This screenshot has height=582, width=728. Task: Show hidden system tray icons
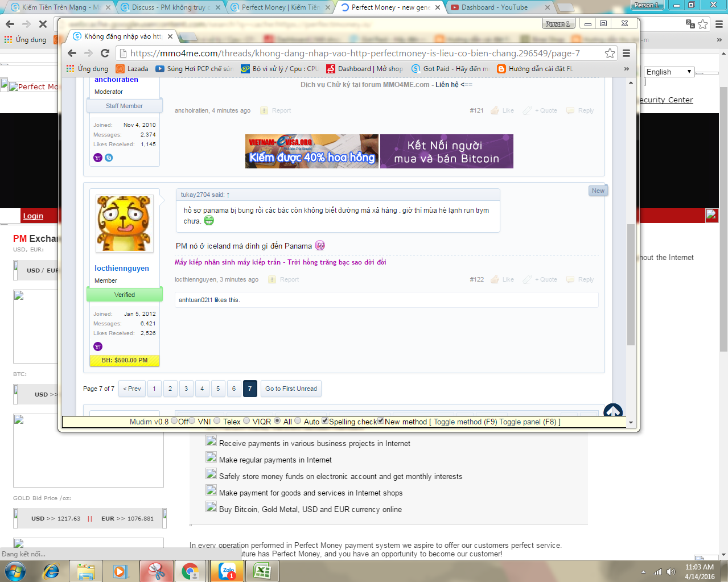[x=643, y=572]
